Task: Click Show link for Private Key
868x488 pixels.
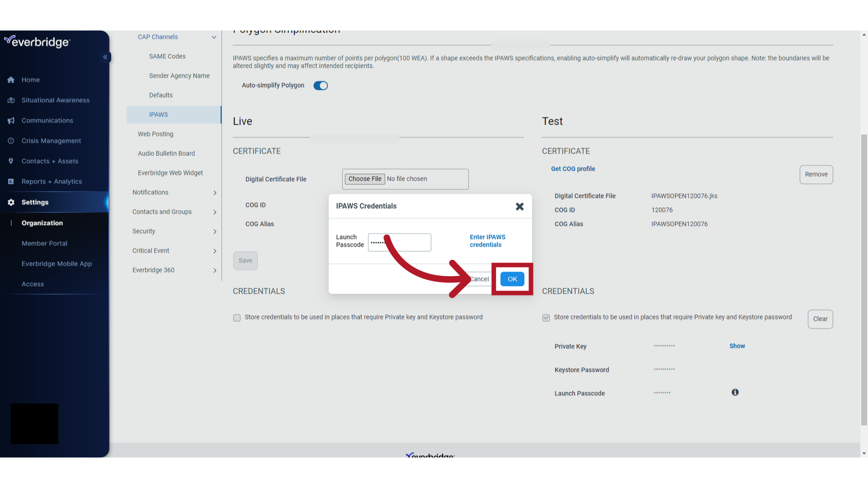Action: tap(737, 346)
